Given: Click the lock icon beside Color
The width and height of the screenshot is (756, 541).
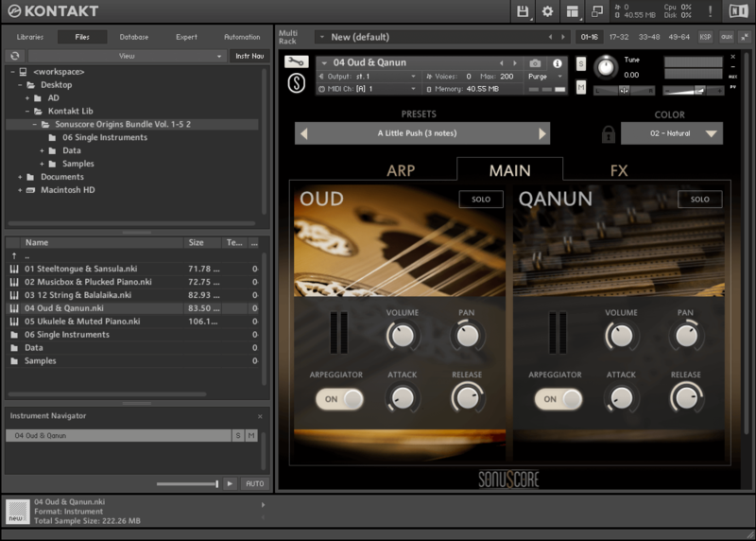Looking at the screenshot, I should click(x=608, y=133).
